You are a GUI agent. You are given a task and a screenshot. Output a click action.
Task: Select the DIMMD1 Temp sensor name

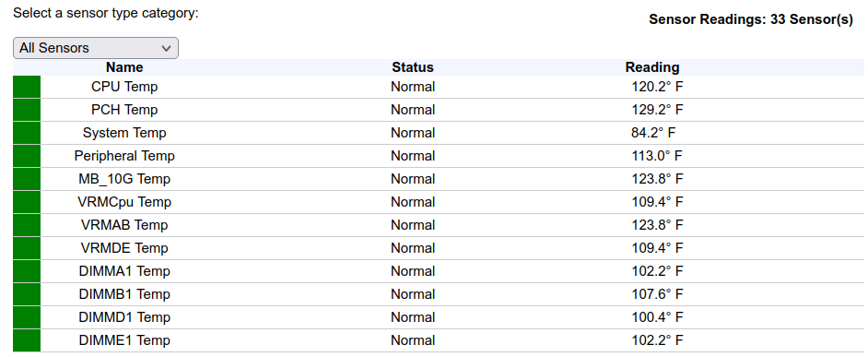(124, 317)
